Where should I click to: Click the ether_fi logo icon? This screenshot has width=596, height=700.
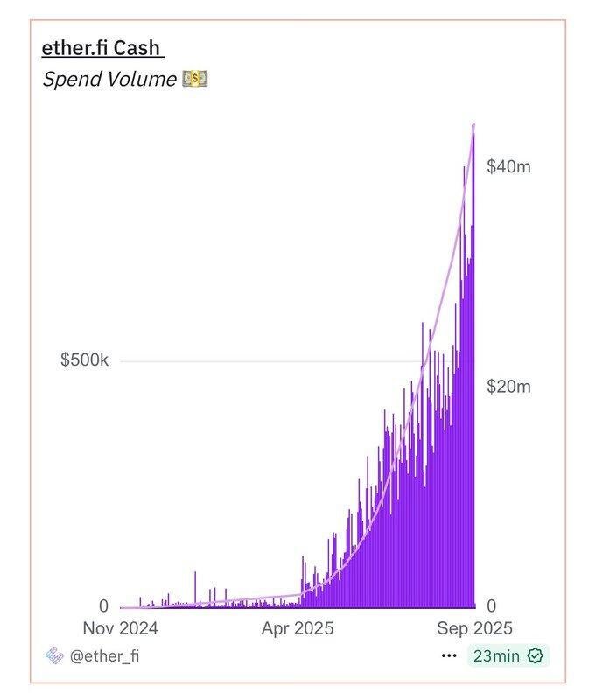54,655
